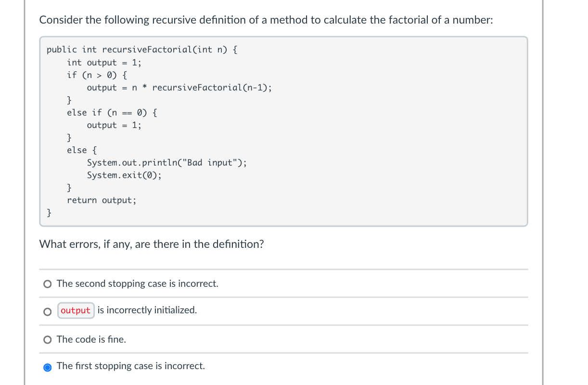This screenshot has height=385, width=588.
Task: Choose the radio button beside 'output is incorrectly initialized'
Action: pos(47,312)
